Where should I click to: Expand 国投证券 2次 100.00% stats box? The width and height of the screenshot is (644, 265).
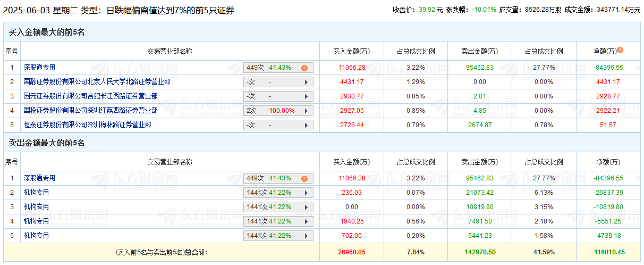[x=278, y=111]
